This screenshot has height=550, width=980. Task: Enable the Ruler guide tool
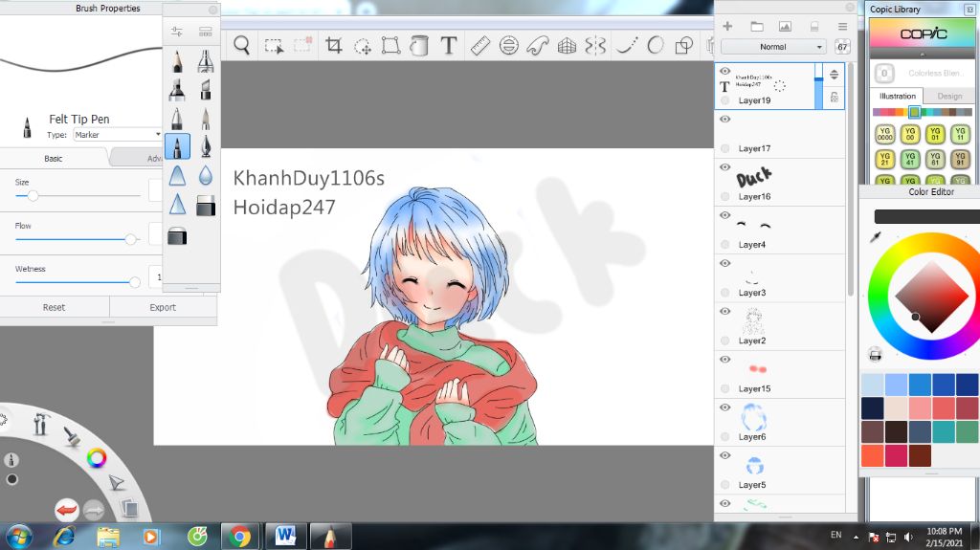click(x=480, y=45)
